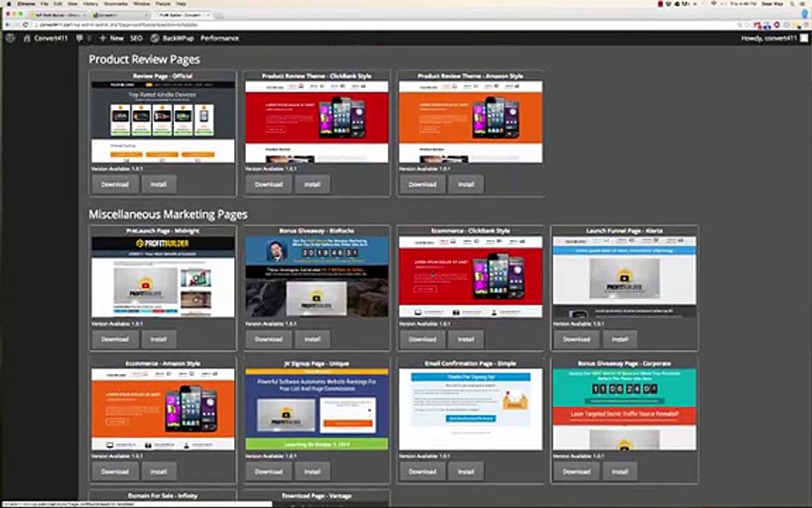Install the Launch Funnel Page - Alerta template
This screenshot has width=812, height=508.
point(620,339)
